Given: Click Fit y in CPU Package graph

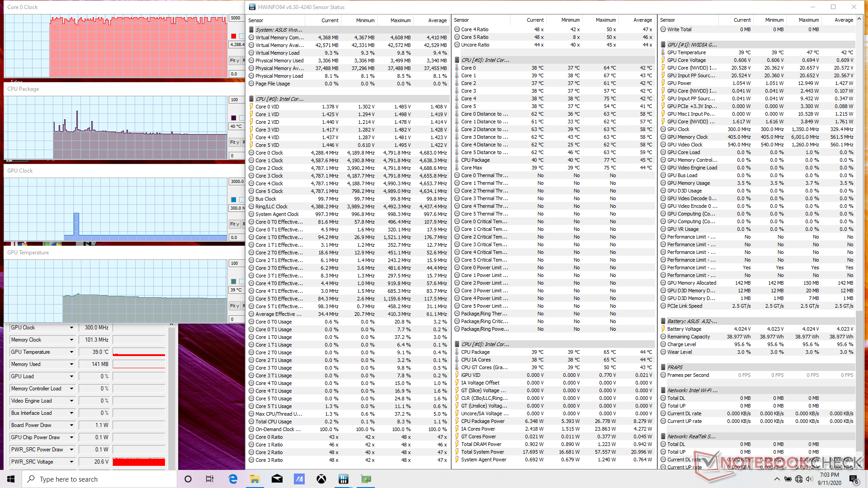Looking at the screenshot, I should pos(235,142).
